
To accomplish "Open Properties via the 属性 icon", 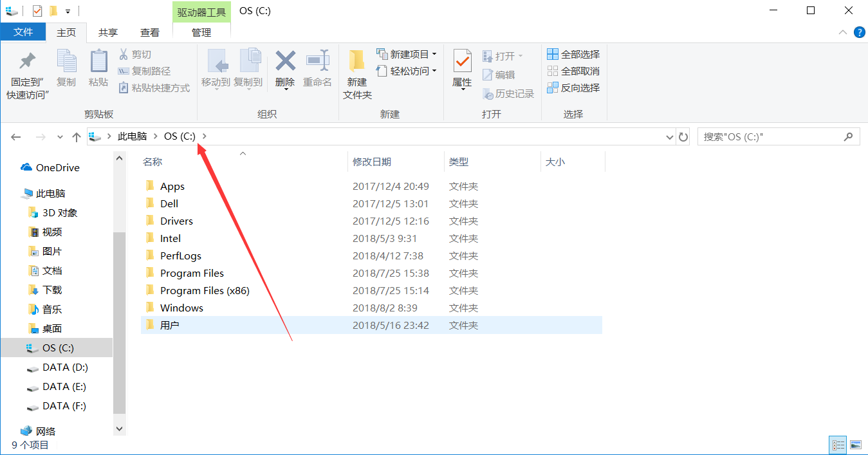I will (x=462, y=68).
